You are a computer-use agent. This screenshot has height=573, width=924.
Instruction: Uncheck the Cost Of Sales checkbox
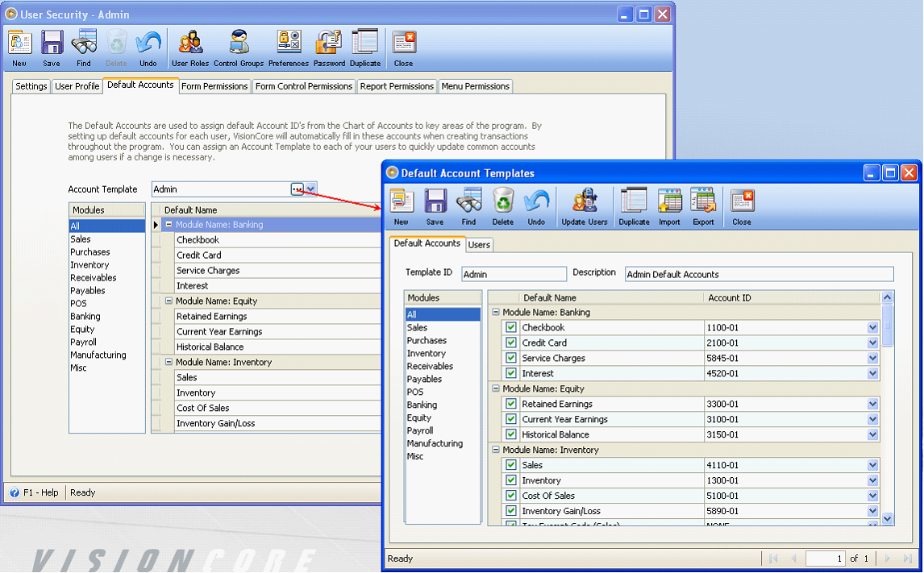(x=511, y=496)
